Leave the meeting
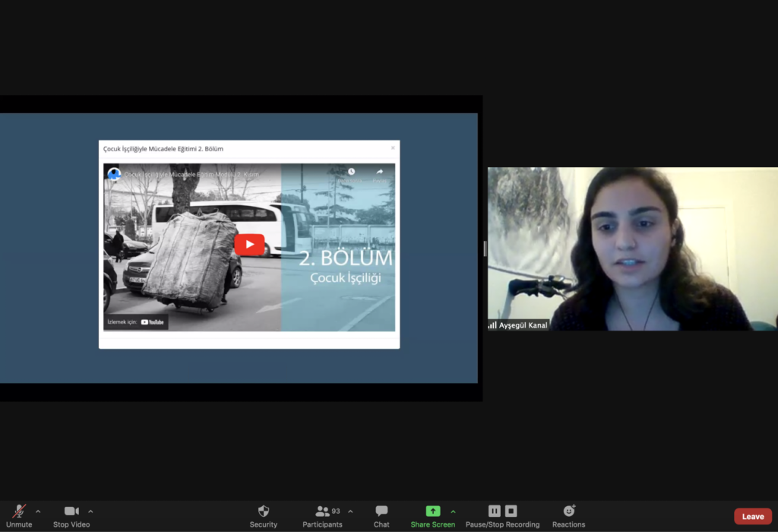Screen dimensions: 778x532 pyautogui.click(x=753, y=516)
